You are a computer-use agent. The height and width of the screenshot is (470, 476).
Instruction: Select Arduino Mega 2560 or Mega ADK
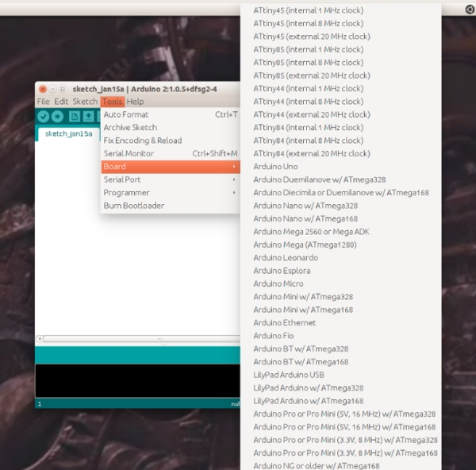pos(341,232)
